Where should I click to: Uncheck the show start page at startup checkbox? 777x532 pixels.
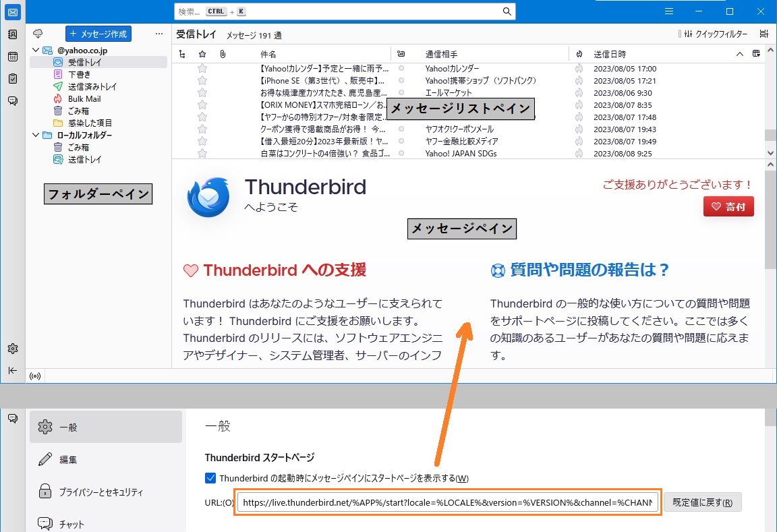pos(210,478)
